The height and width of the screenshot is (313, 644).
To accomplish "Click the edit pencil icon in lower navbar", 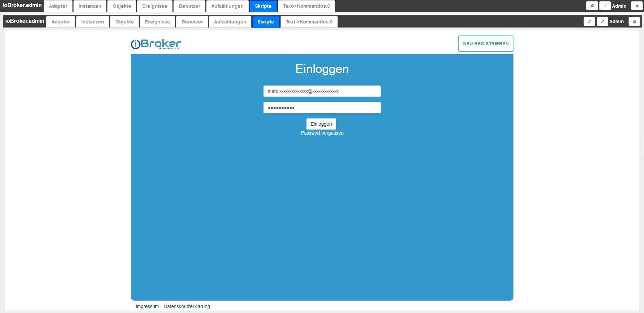I will 602,21.
